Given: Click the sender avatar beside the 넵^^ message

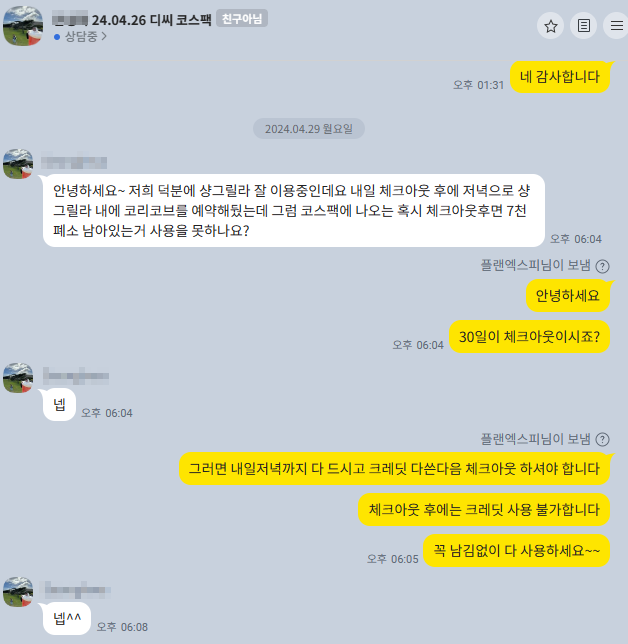Looking at the screenshot, I should pyautogui.click(x=18, y=592).
